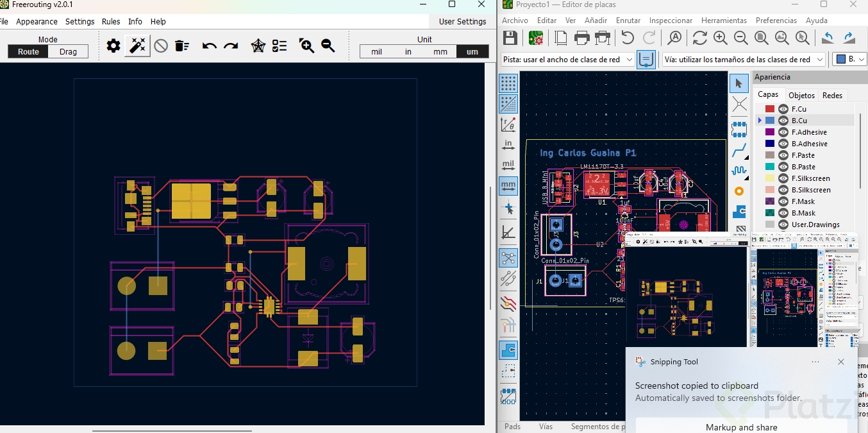Open KiCad board setup icon
Viewport: 868px width, 433px height.
pos(536,38)
